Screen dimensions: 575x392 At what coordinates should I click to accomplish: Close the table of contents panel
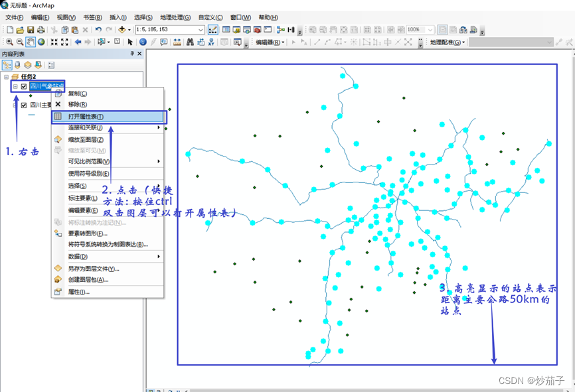139,54
